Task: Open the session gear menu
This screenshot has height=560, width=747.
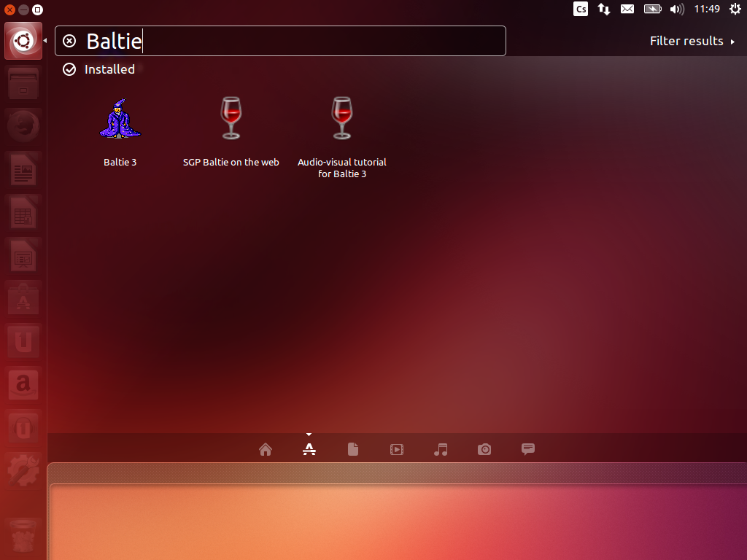Action: (735, 9)
